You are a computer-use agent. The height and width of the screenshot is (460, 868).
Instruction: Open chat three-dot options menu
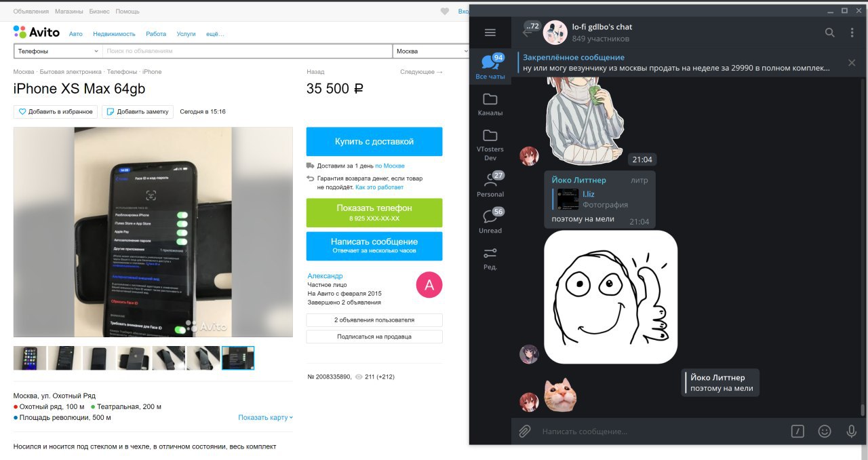point(852,33)
